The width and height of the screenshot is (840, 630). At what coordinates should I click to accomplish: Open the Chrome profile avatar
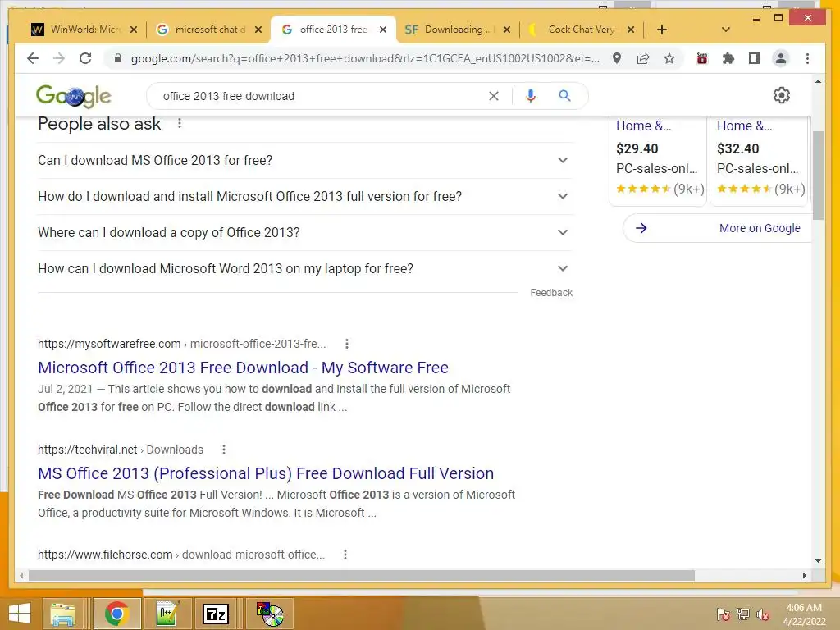tap(781, 58)
